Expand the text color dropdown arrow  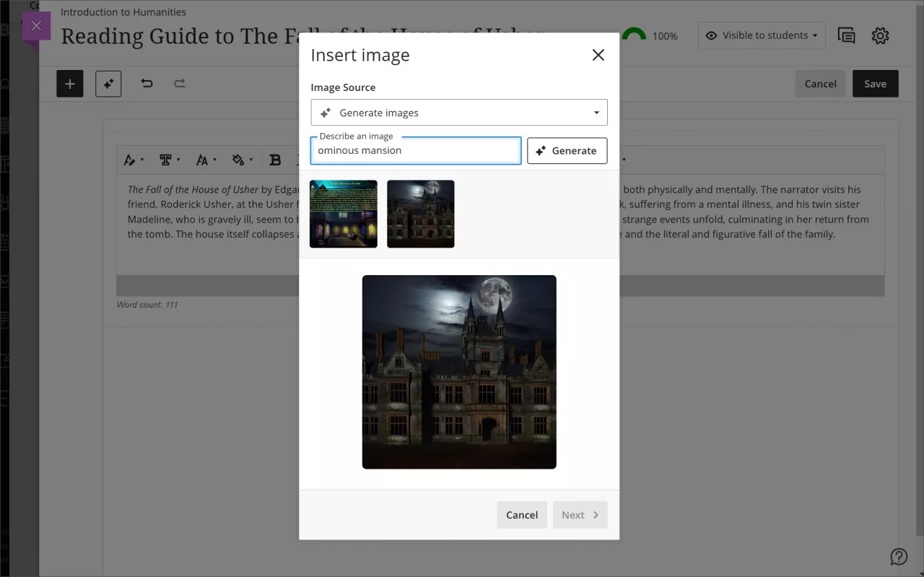pyautogui.click(x=141, y=160)
